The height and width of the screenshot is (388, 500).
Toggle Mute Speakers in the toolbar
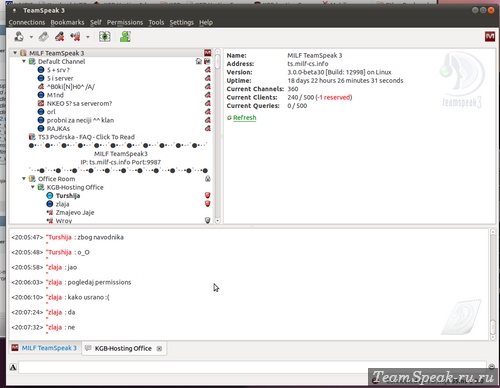[x=75, y=36]
